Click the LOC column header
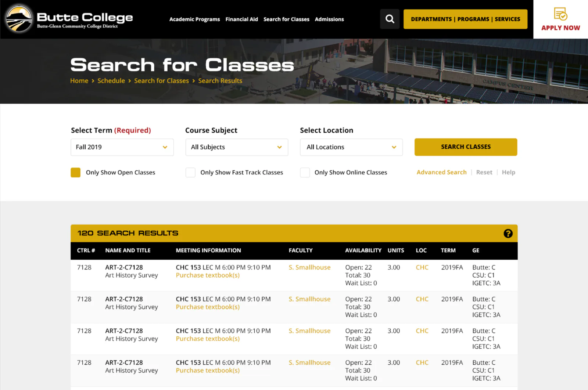588x390 pixels. click(x=421, y=250)
